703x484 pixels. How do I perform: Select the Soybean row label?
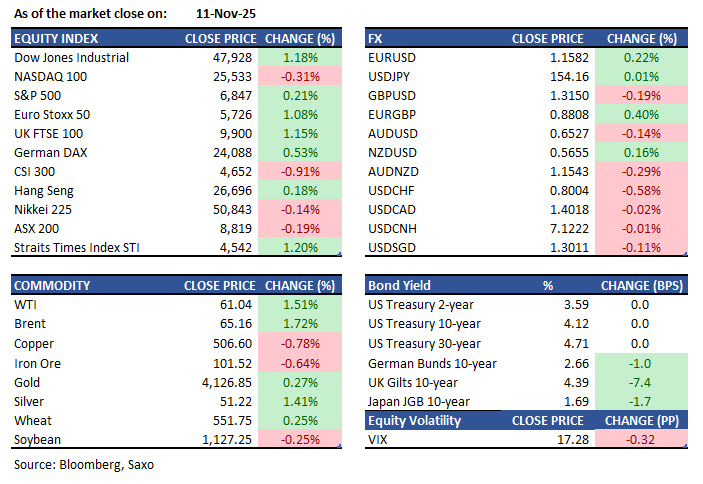39,439
